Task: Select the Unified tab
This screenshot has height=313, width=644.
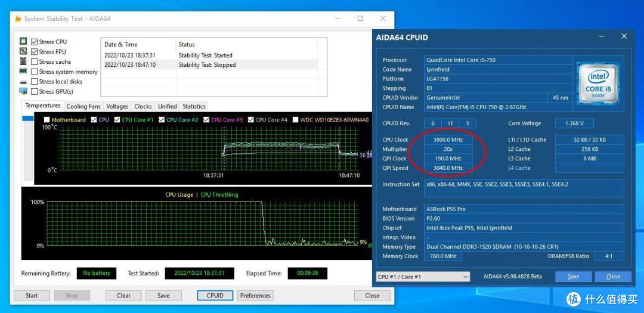Action: 167,106
